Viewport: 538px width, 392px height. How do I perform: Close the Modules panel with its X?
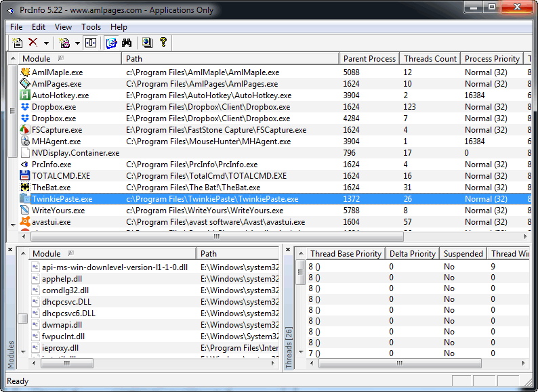click(x=10, y=250)
